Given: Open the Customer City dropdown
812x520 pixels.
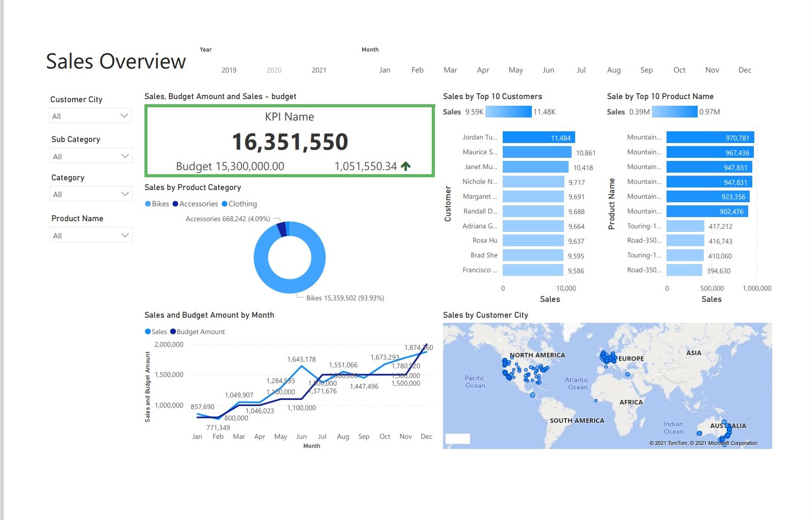Looking at the screenshot, I should tap(90, 116).
